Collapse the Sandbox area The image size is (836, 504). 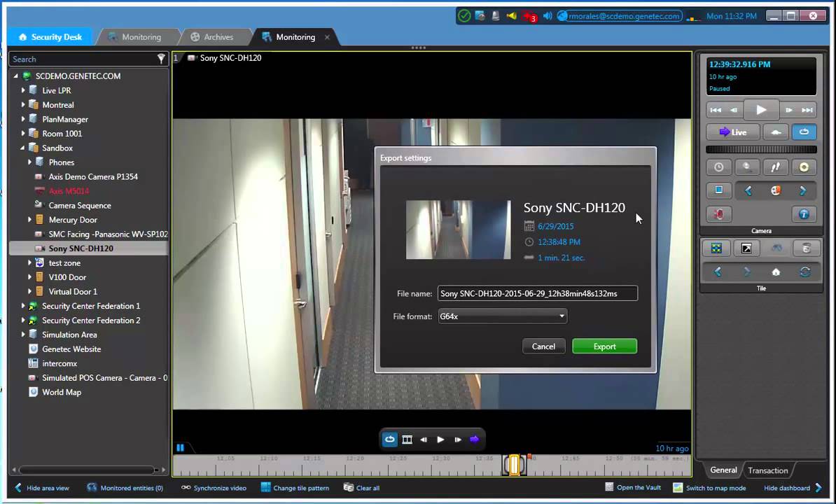coord(22,148)
